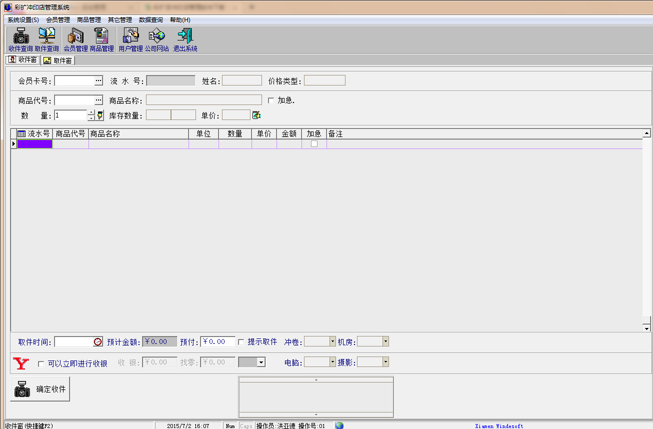Open 商品管理 menu in menu bar
The image size is (653, 429).
tap(89, 20)
